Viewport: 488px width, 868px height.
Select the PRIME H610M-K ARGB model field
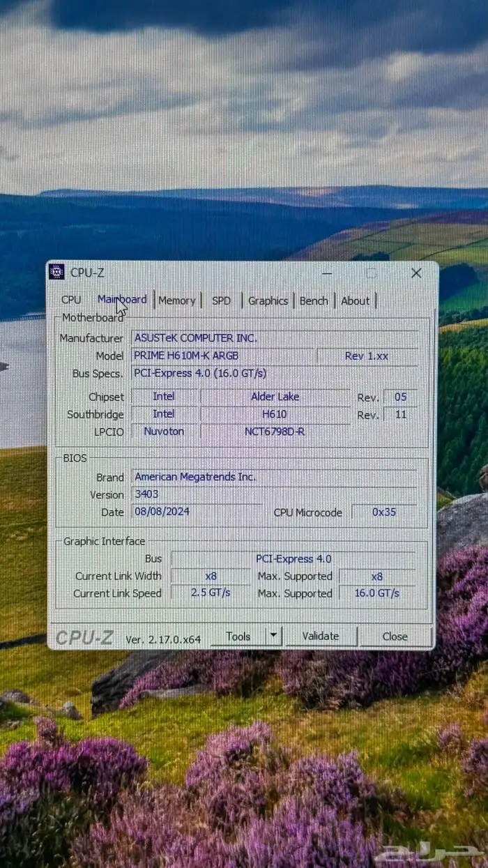[x=222, y=356]
